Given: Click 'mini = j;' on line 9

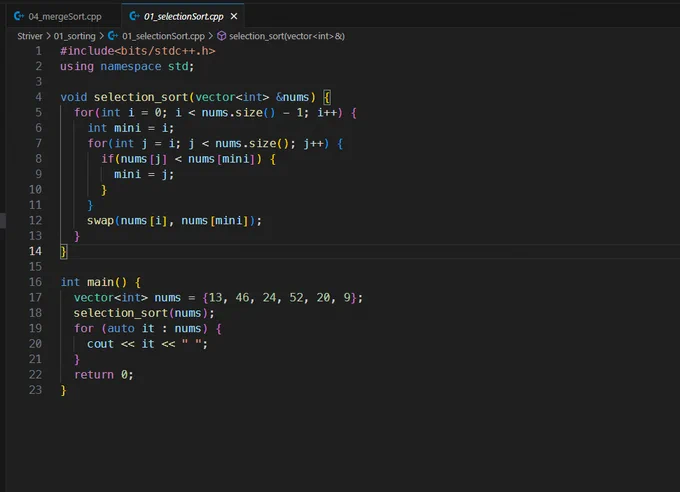Looking at the screenshot, I should click(x=144, y=174).
